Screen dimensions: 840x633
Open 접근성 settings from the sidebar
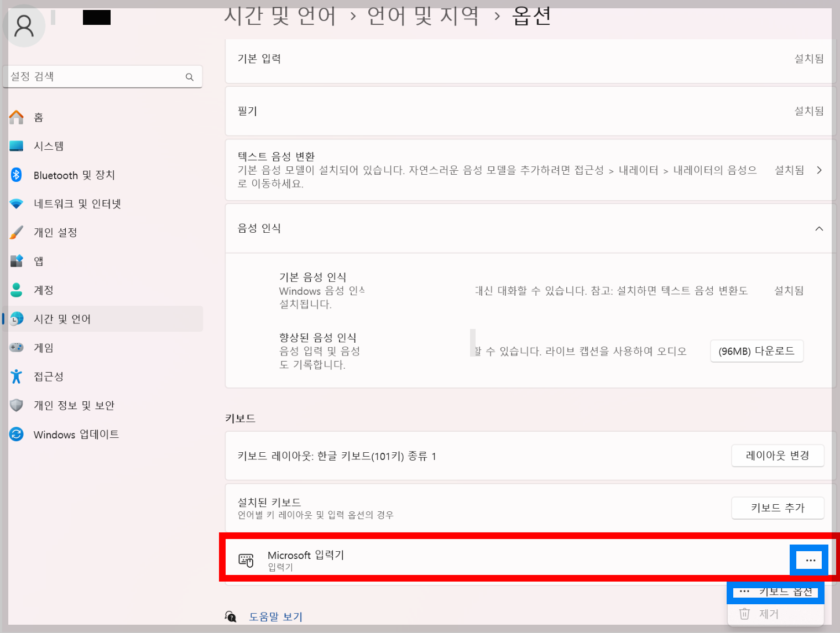49,376
